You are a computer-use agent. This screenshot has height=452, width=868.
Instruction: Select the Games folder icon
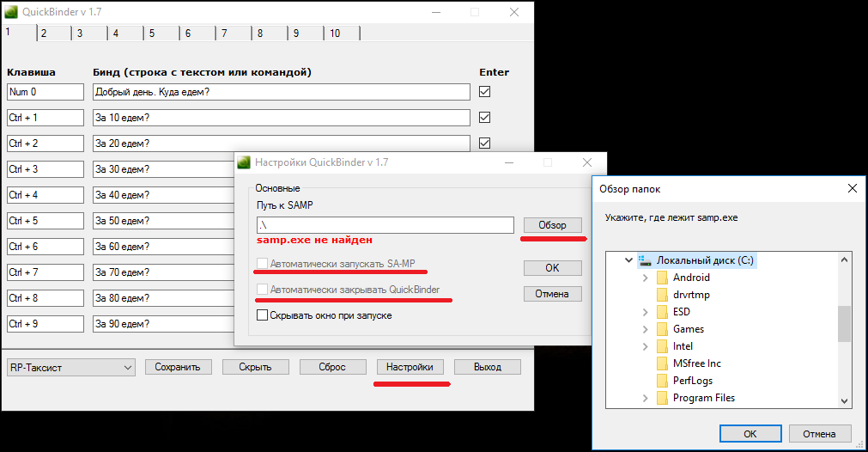[x=662, y=329]
